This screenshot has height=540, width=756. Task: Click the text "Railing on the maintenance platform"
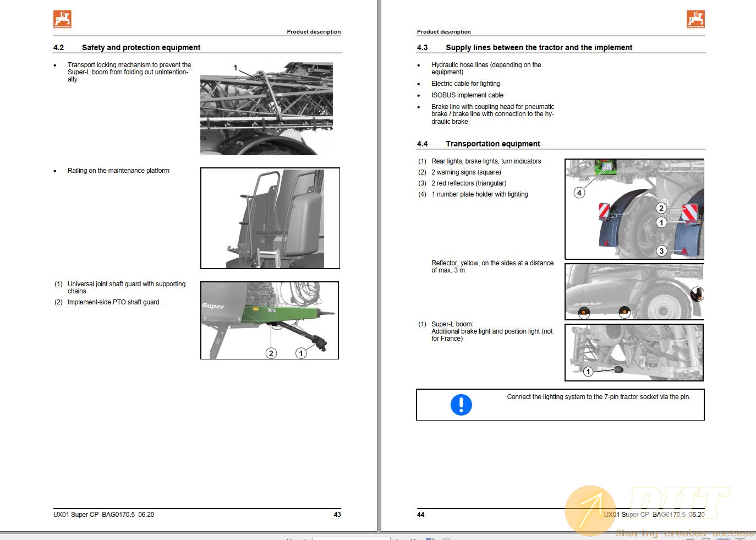point(118,171)
